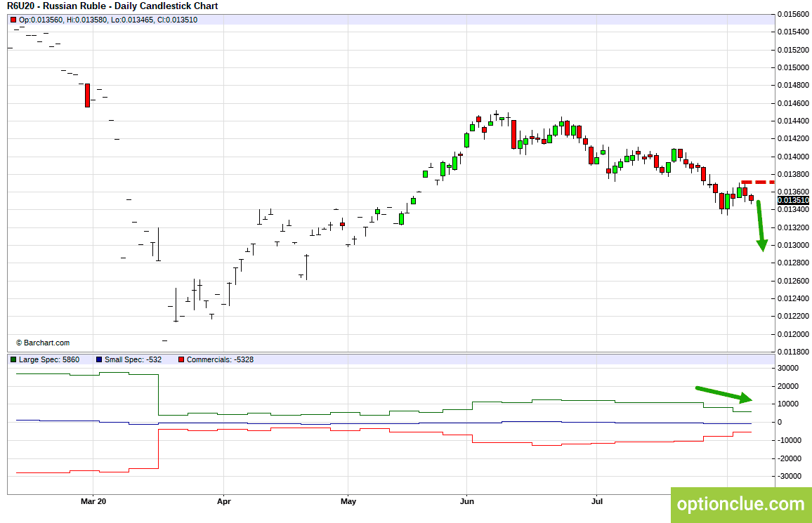Click the May date axis label

[348, 501]
